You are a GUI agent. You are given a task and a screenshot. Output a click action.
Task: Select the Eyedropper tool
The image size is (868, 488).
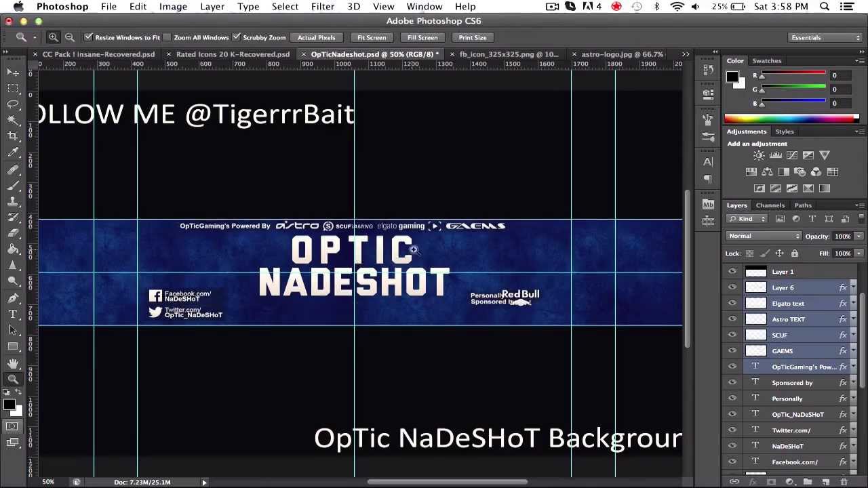click(13, 152)
